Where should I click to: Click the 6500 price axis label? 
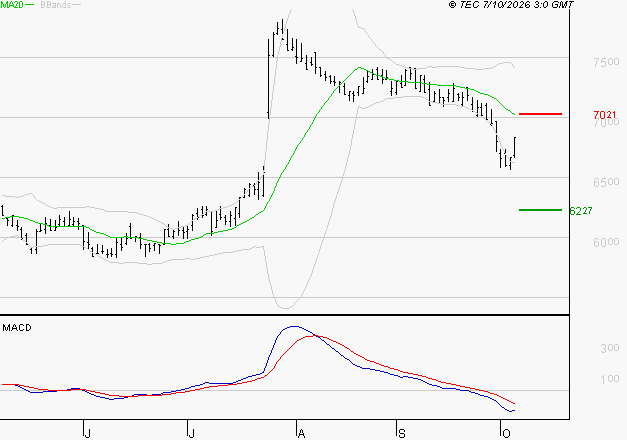[606, 182]
